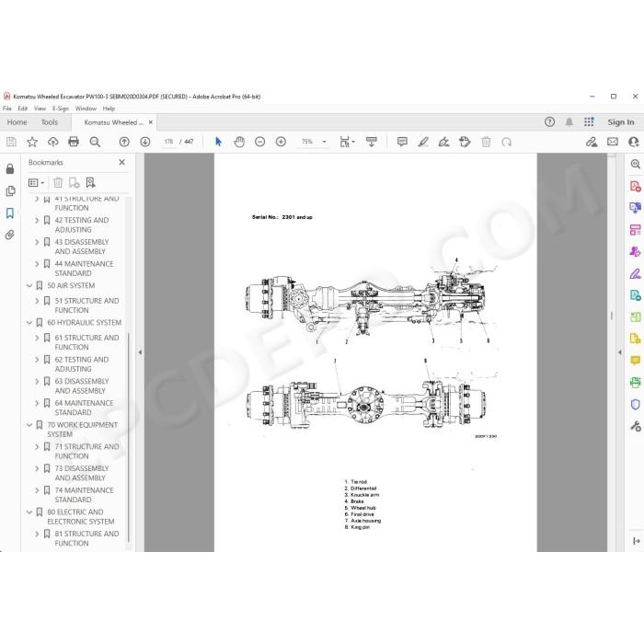Zoom out with minus button
Screen dimensions: 644x644
click(x=259, y=142)
